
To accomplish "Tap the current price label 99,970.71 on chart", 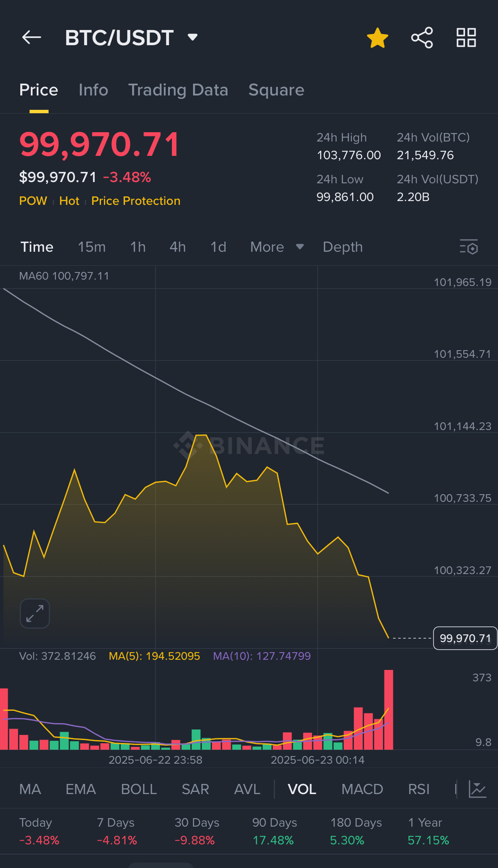I will coord(465,638).
